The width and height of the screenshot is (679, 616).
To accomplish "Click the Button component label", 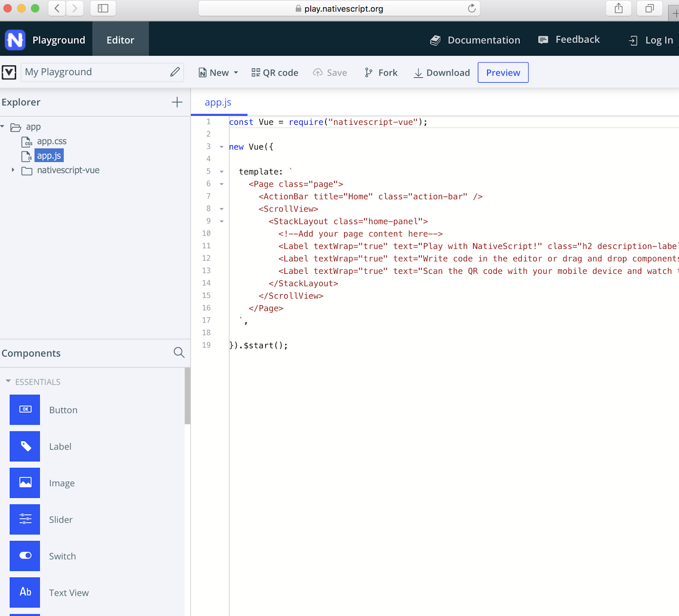I will click(x=63, y=410).
